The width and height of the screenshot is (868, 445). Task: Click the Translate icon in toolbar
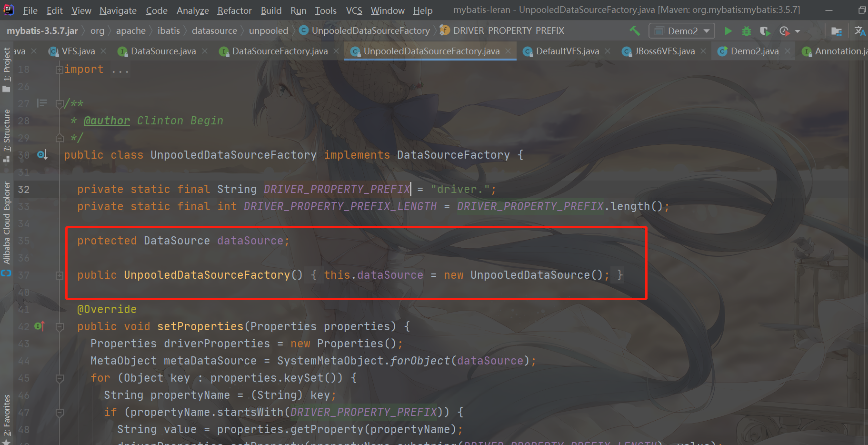pyautogui.click(x=860, y=31)
